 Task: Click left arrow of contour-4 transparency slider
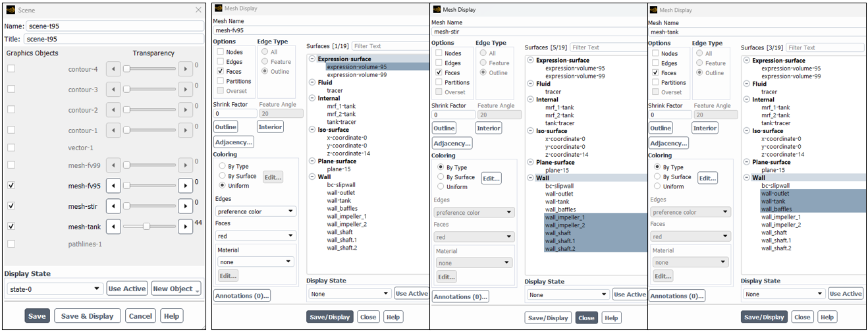(114, 69)
